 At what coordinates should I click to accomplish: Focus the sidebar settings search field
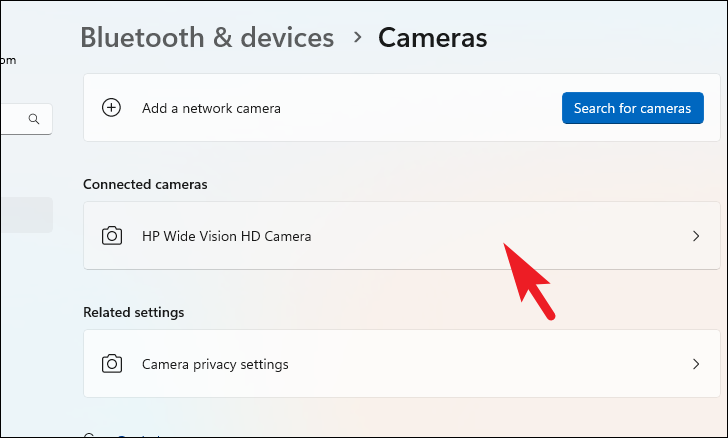click(26, 119)
